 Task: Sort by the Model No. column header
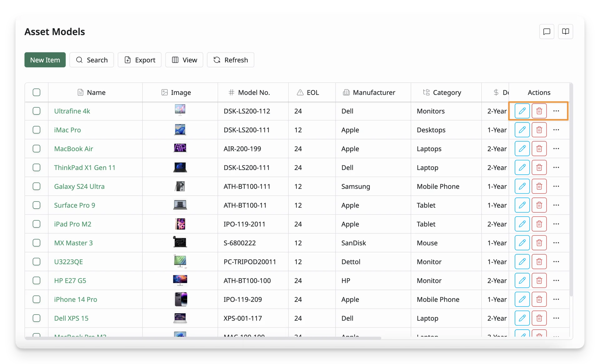pyautogui.click(x=253, y=92)
